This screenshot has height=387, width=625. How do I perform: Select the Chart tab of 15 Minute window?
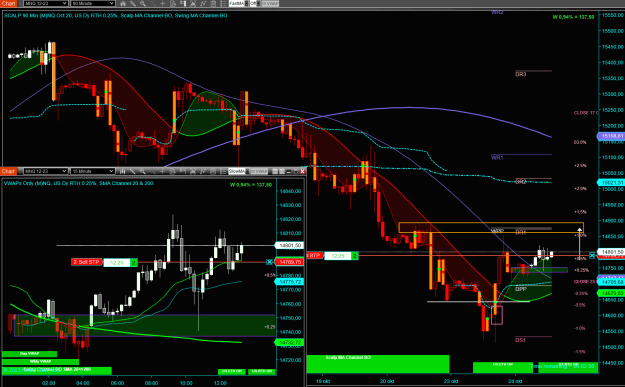pos(8,171)
